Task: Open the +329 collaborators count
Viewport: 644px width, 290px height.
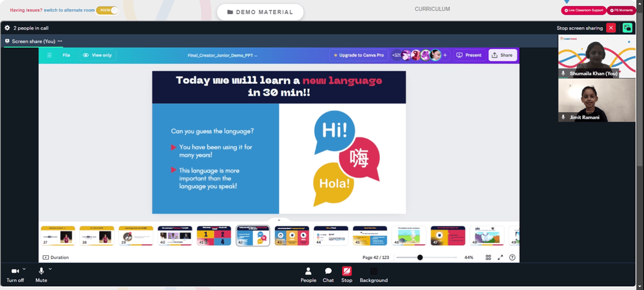Action: (x=396, y=55)
